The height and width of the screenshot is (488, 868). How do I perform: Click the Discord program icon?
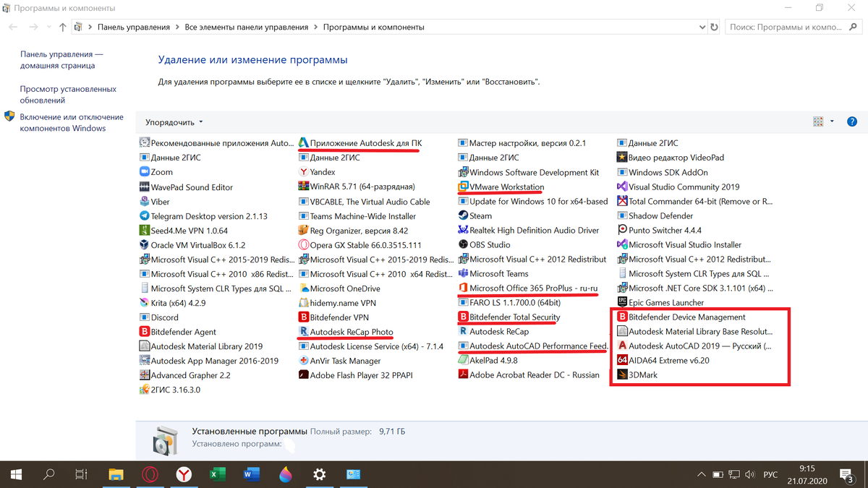coord(145,317)
